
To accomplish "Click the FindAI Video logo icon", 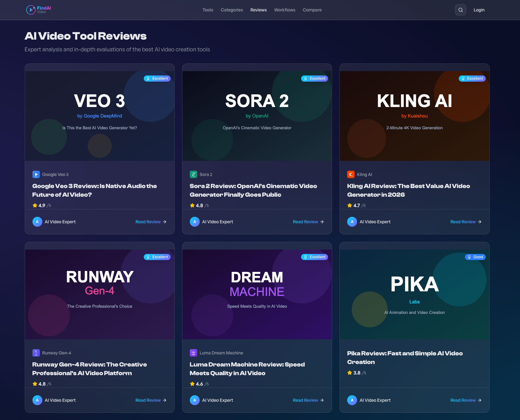I will click(x=31, y=10).
